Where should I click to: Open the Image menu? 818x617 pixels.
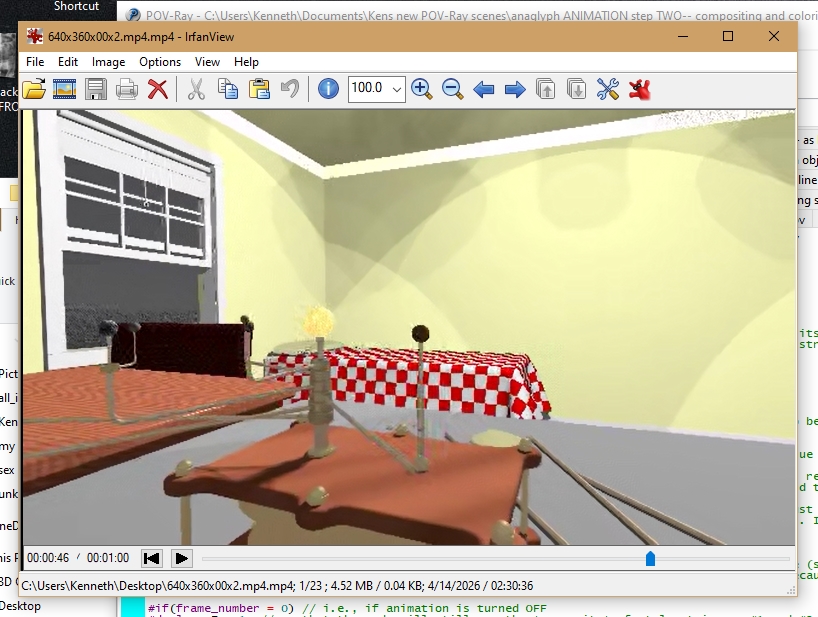[108, 62]
